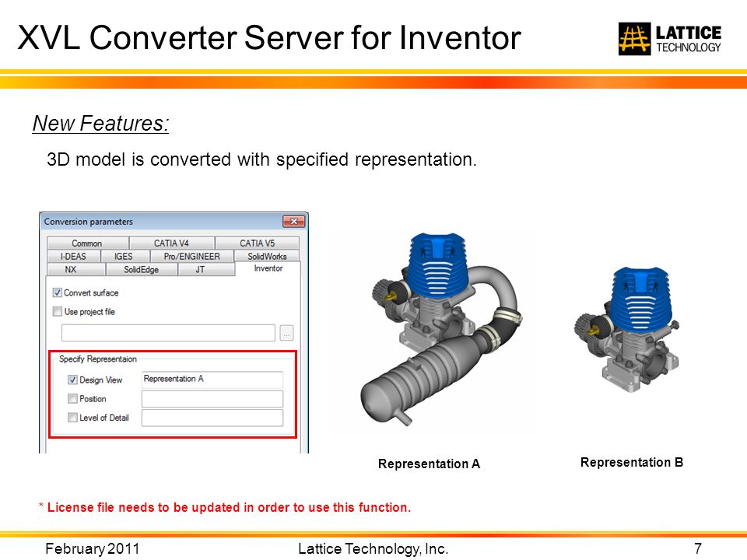Click the Lattice Technology logo
The height and width of the screenshot is (560, 747).
[669, 39]
